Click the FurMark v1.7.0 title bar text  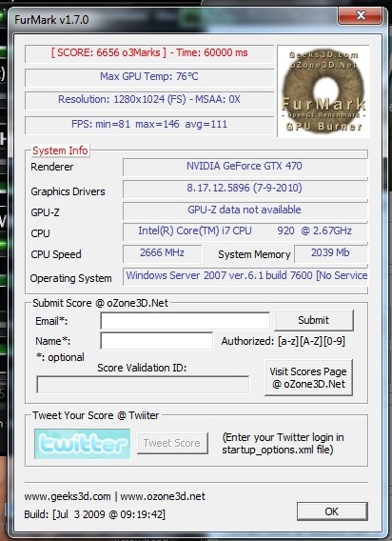51,20
